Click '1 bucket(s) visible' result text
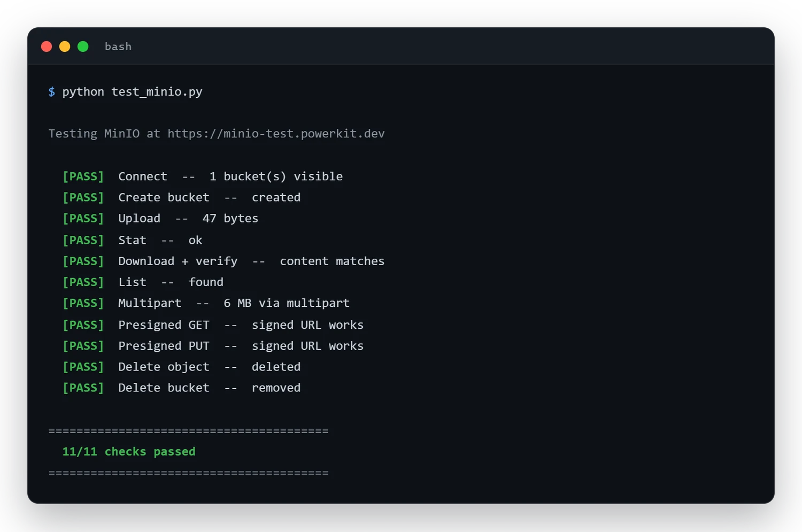Image resolution: width=802 pixels, height=532 pixels. (276, 176)
